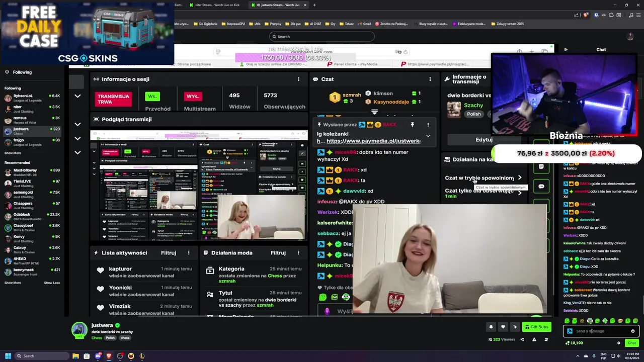This screenshot has height=362, width=644.
Task: Open RybsonLoL channel in Following list
Action: (x=32, y=98)
